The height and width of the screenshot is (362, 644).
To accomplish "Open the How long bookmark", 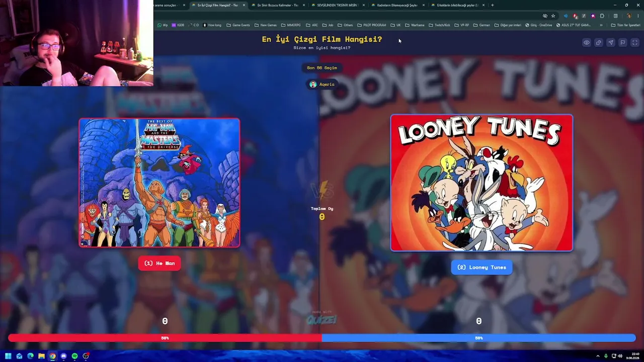I will [212, 25].
